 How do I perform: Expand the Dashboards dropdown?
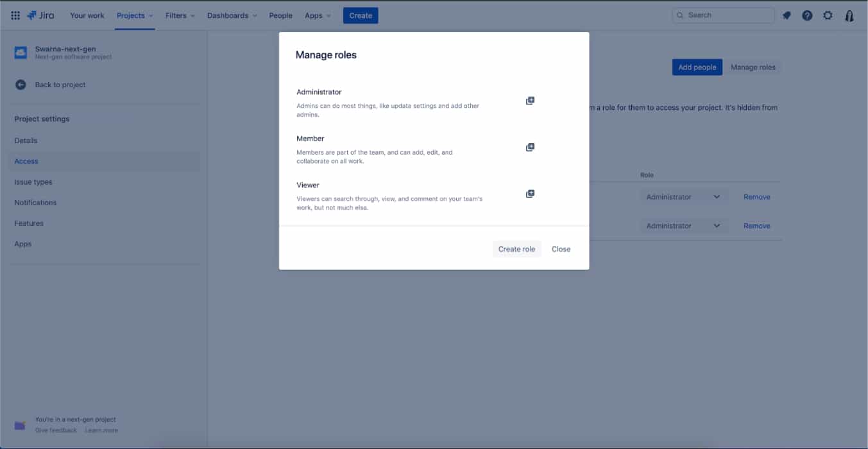pos(232,15)
